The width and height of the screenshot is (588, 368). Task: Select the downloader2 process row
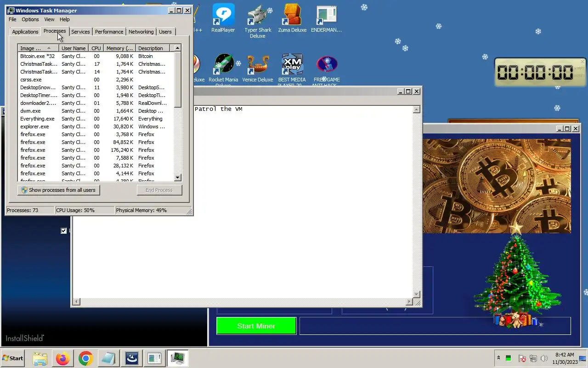pyautogui.click(x=96, y=103)
